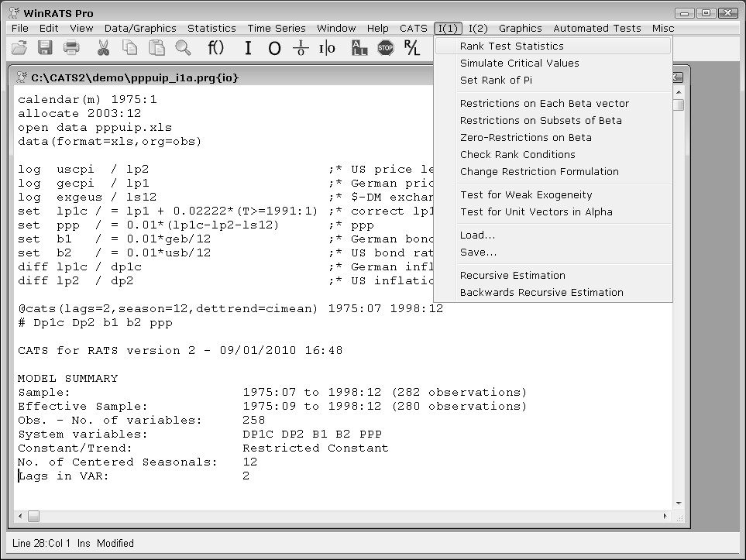
Task: Click Save... in the I(1) menu
Action: tap(478, 253)
